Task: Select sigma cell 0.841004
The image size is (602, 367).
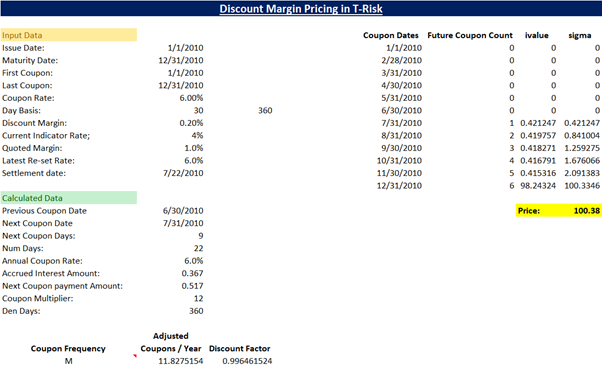Action: (582, 136)
